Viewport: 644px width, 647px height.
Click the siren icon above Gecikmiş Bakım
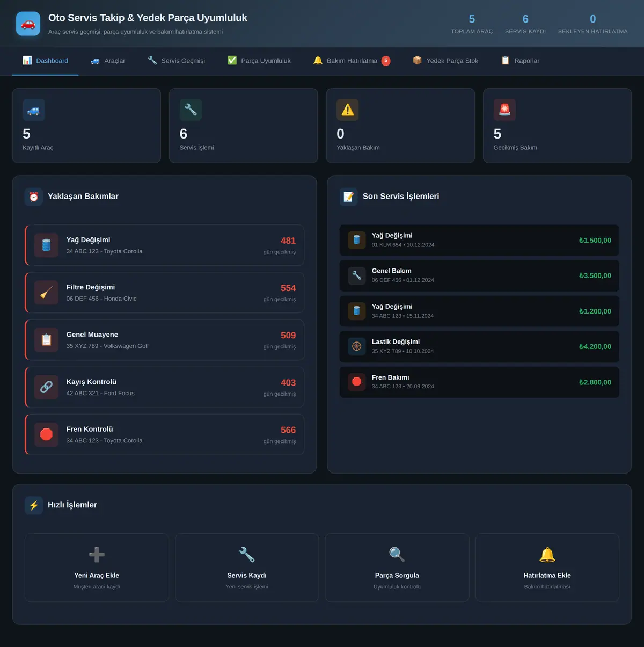click(x=504, y=110)
